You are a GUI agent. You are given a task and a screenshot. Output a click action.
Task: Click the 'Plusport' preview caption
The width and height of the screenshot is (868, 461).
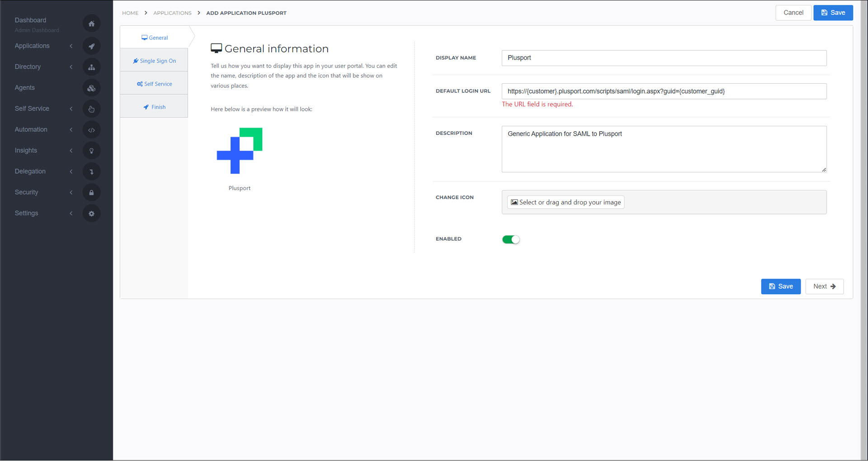(240, 188)
